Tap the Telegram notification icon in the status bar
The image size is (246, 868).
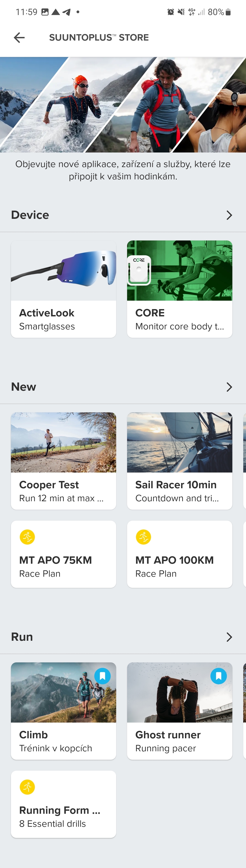(67, 12)
